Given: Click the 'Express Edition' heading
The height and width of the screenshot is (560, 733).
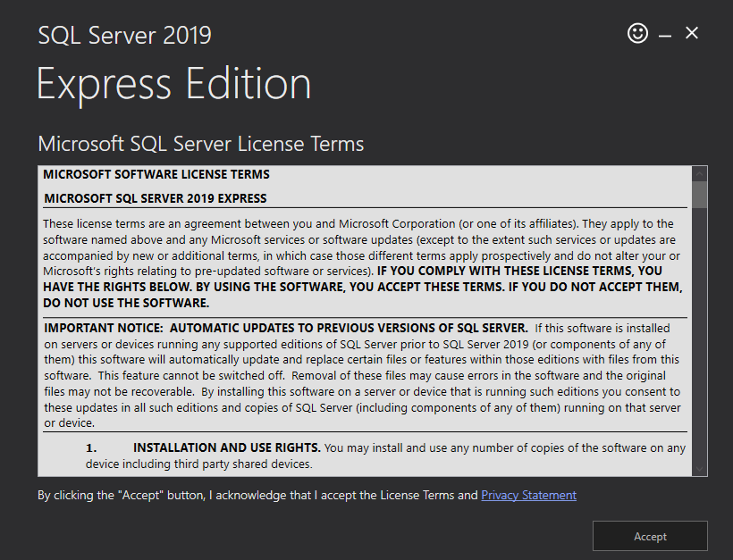Looking at the screenshot, I should [174, 85].
